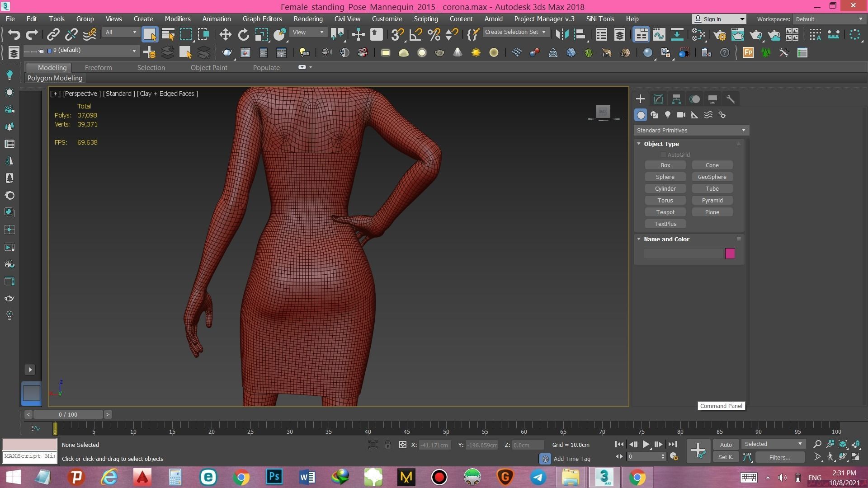The width and height of the screenshot is (868, 488).
Task: Choose the Select and Rotate tool
Action: pyautogui.click(x=243, y=34)
